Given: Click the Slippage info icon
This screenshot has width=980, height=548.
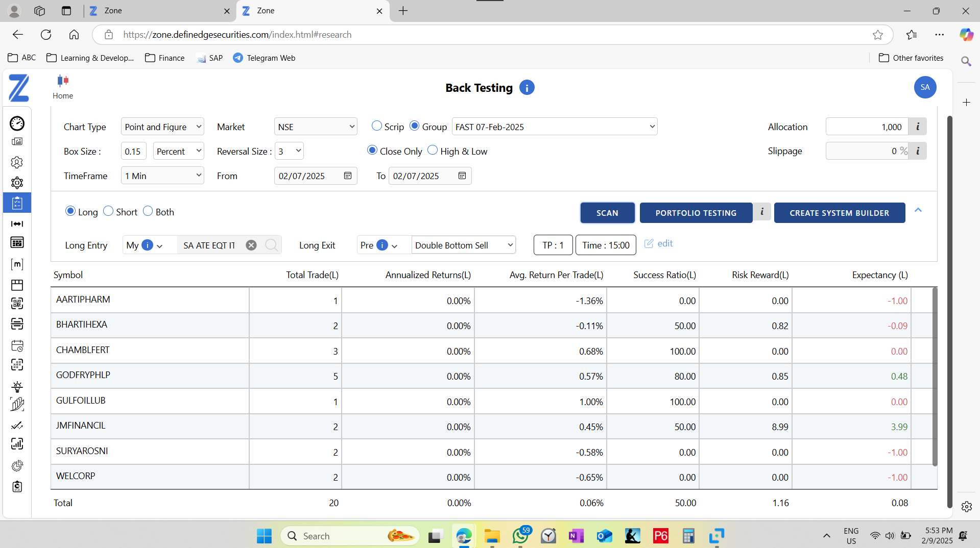Looking at the screenshot, I should coord(917,151).
